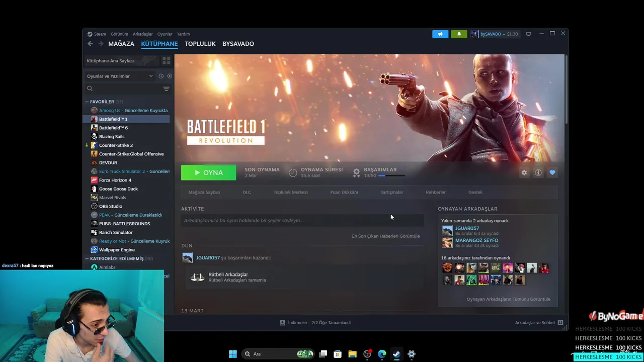The height and width of the screenshot is (362, 644).
Task: Open MARANGOZ SEYFO friend avatar
Action: point(447,243)
